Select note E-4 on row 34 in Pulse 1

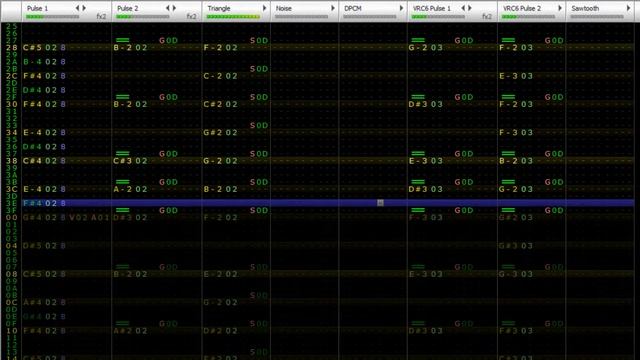tap(32, 132)
